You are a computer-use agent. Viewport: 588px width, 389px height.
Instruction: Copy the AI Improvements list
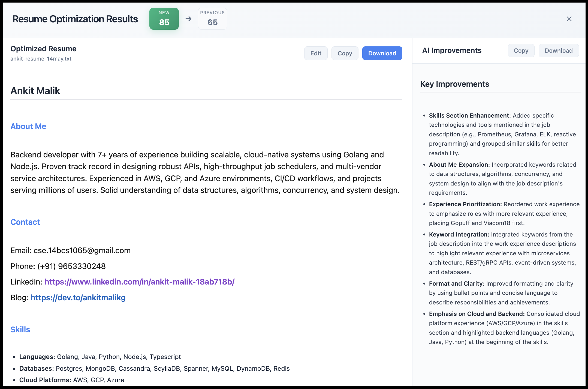tap(521, 50)
